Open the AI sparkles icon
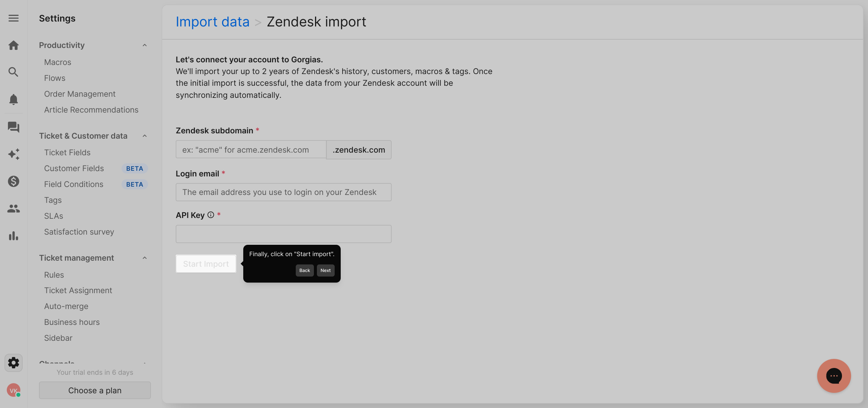 click(14, 154)
